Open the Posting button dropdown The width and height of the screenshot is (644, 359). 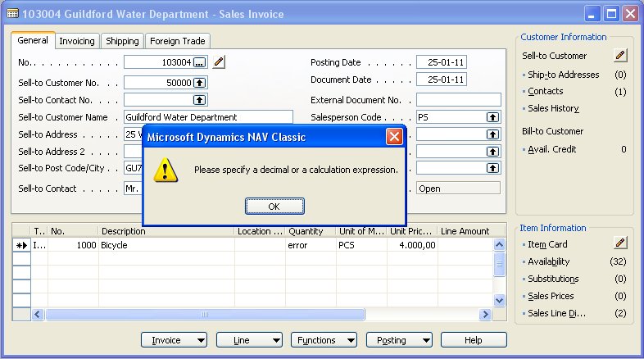pyautogui.click(x=426, y=340)
